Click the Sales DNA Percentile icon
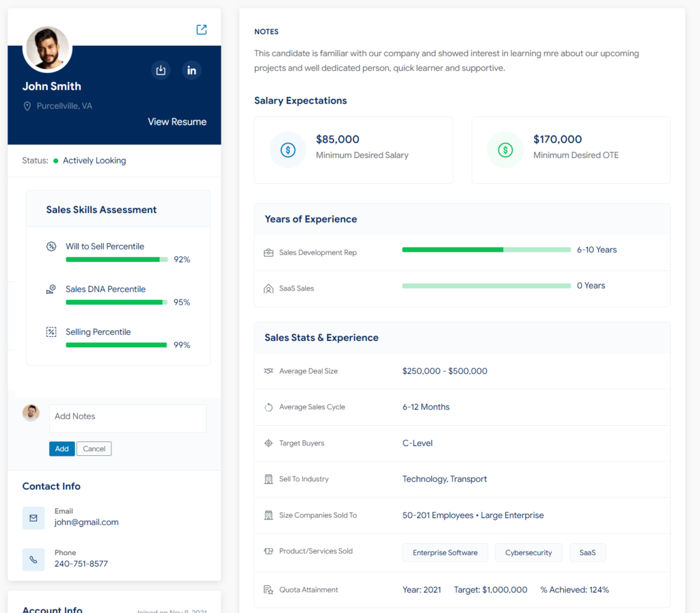This screenshot has width=700, height=613. pyautogui.click(x=51, y=289)
